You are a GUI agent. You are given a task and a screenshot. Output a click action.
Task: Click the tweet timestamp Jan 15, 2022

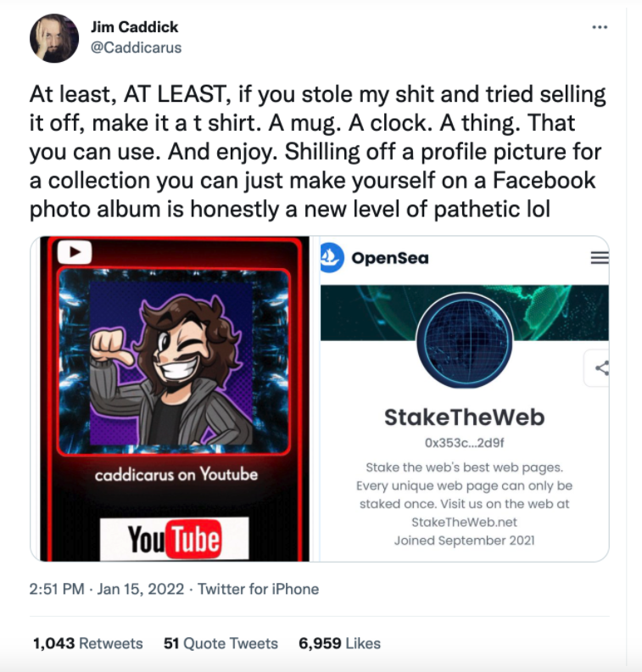[x=107, y=589]
